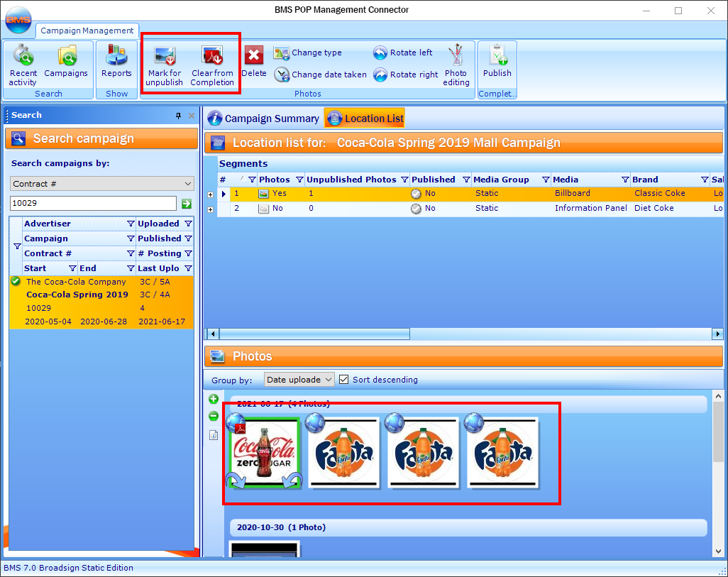Filter the Media column
The height and width of the screenshot is (577, 728).
click(x=625, y=180)
